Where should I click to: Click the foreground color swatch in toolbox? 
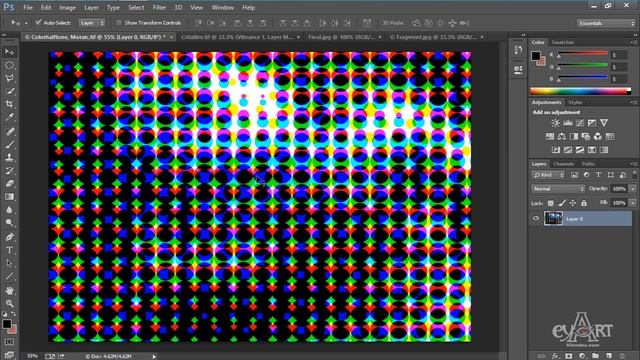point(7,324)
